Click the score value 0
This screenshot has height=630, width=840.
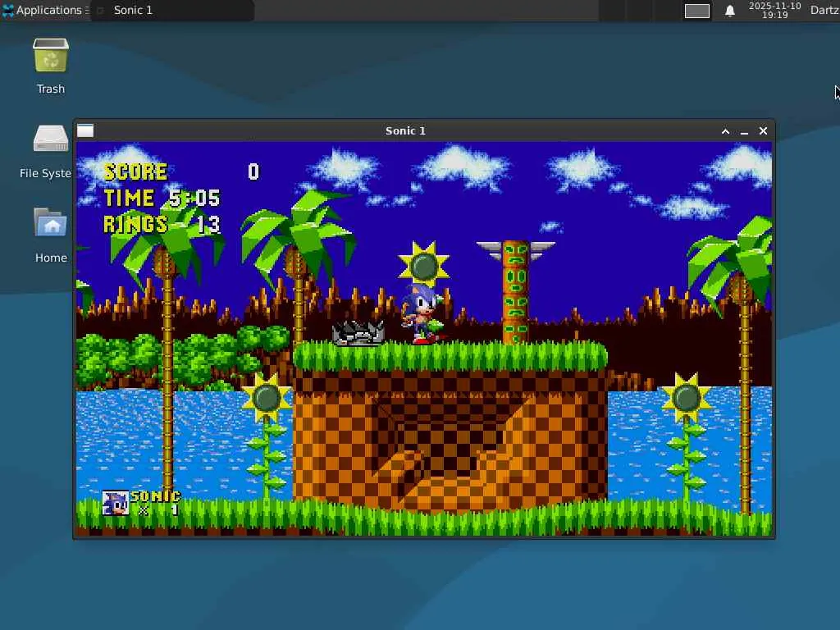253,172
